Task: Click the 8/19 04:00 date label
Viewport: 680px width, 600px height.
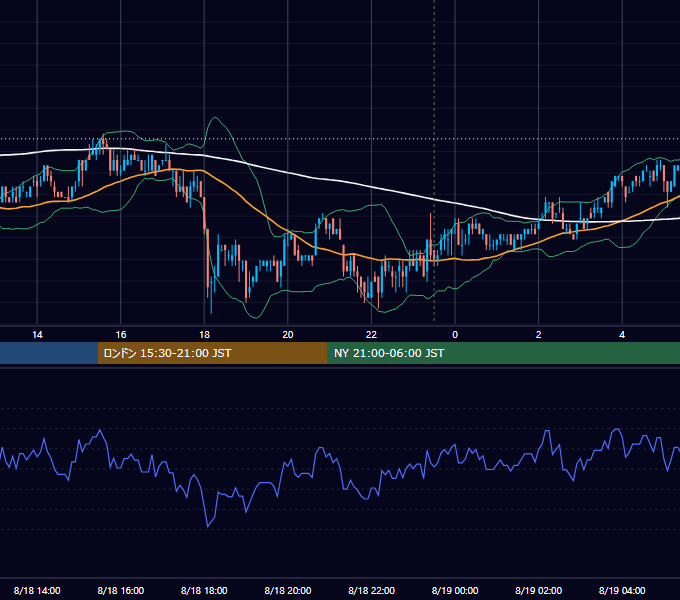Action: click(622, 590)
